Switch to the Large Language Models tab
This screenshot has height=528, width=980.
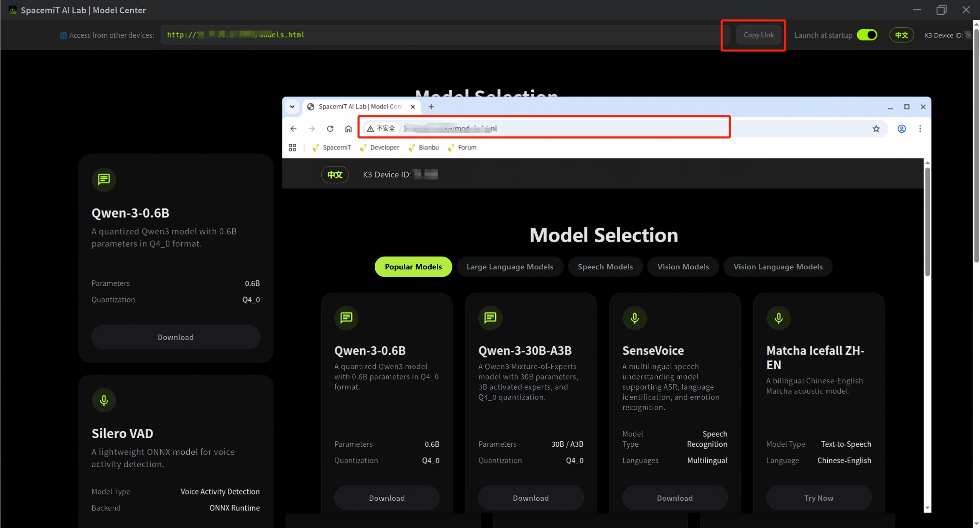(510, 267)
